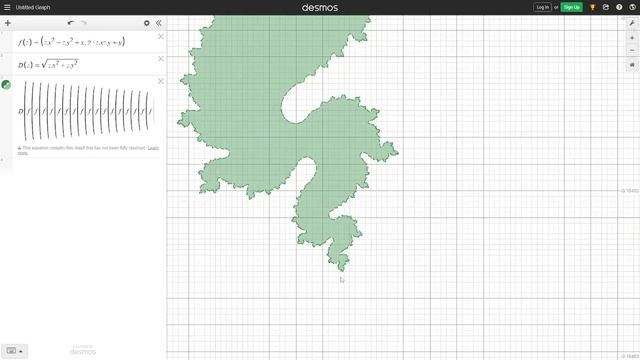This screenshot has width=640, height=360.
Task: Delete the f(z) expression
Action: (161, 37)
